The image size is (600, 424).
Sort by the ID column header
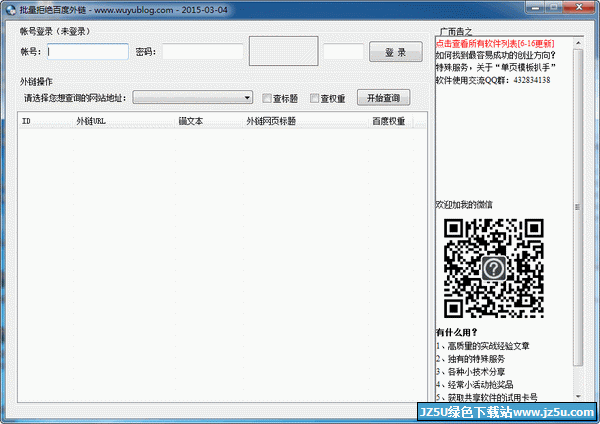46,121
